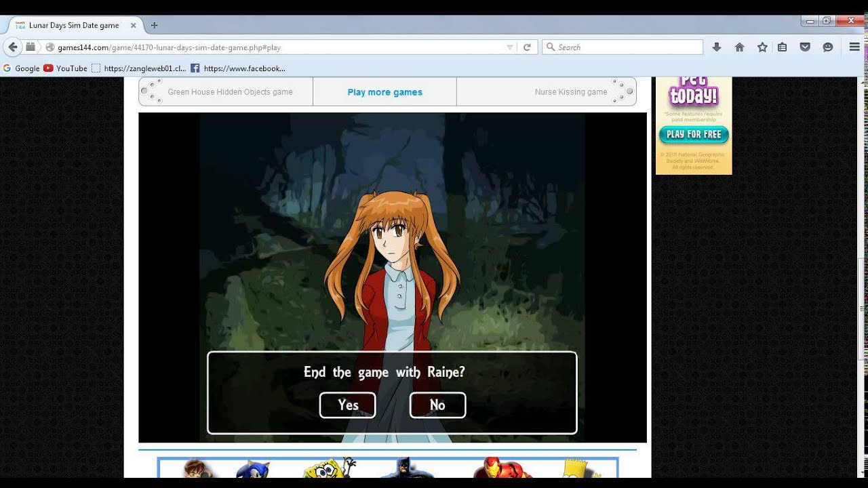Open the YouTube bookmark
The width and height of the screenshot is (868, 488).
pos(65,68)
